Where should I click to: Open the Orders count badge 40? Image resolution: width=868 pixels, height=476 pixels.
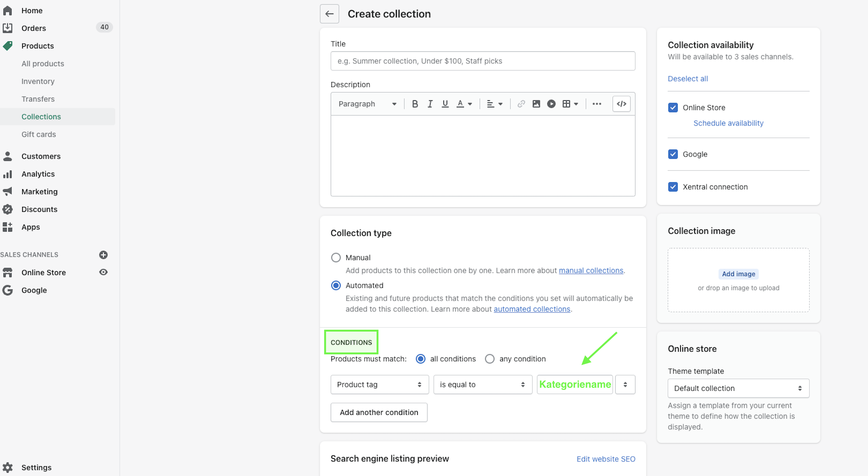tap(105, 27)
